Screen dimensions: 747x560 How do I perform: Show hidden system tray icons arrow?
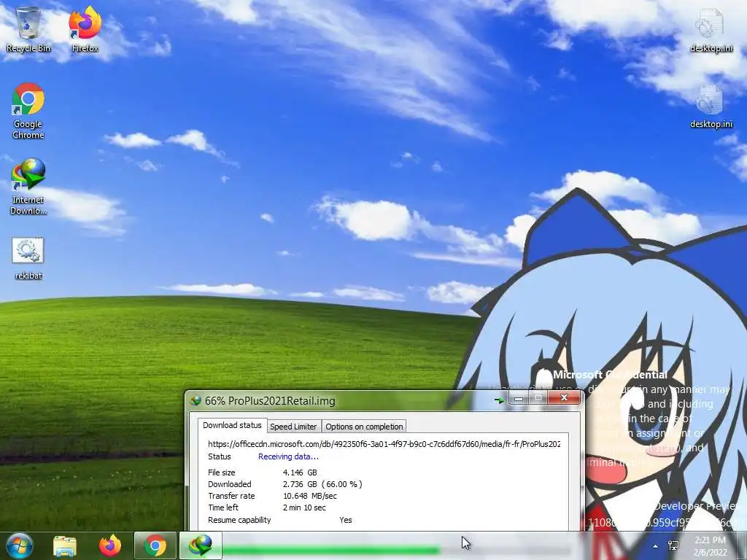[x=656, y=546]
